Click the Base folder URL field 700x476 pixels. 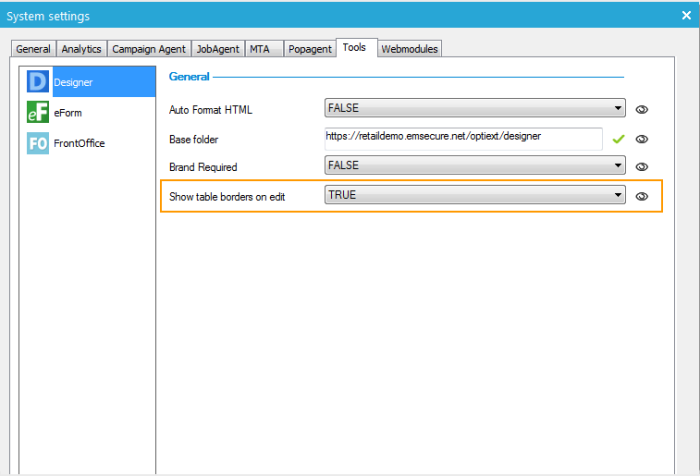click(x=463, y=138)
